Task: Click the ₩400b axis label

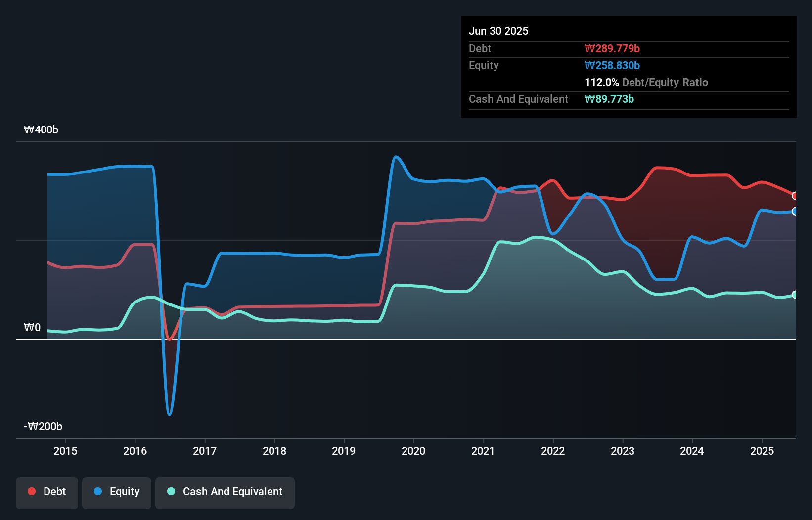Action: [x=41, y=130]
